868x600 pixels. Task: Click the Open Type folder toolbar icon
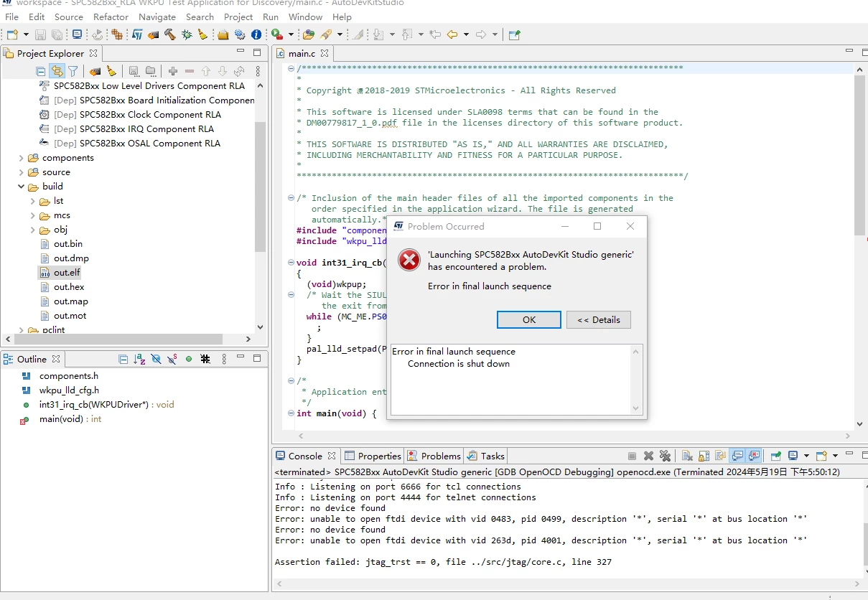click(x=309, y=34)
